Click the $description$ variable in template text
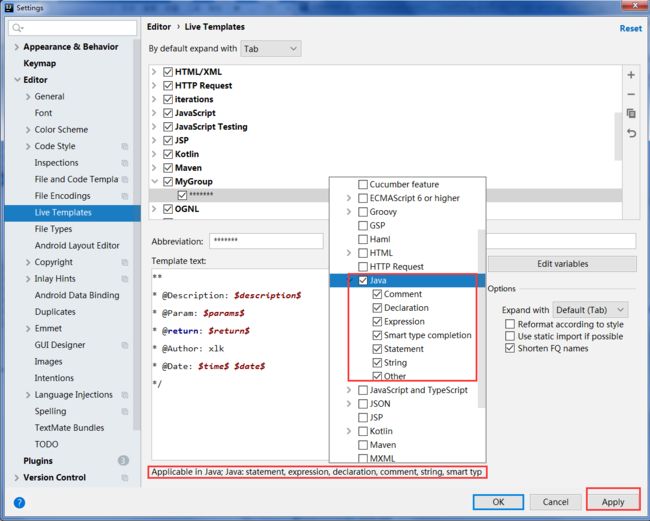Image resolution: width=650 pixels, height=521 pixels. coord(267,296)
